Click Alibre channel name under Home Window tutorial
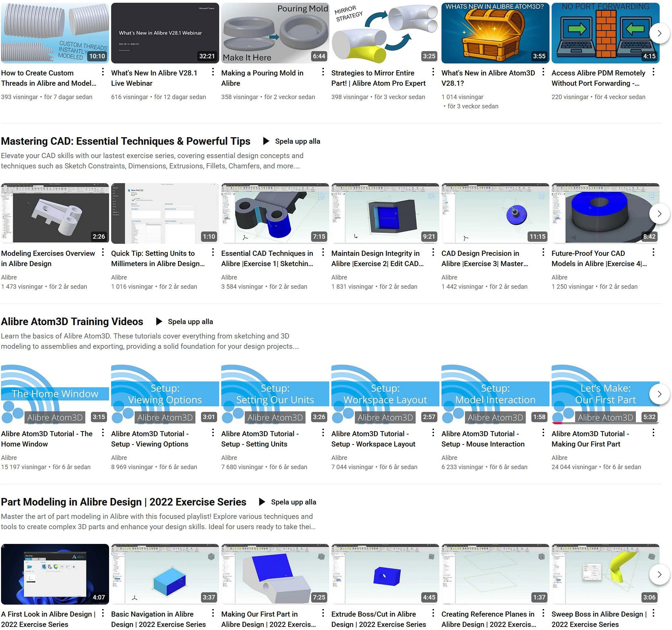672x630 pixels. pos(9,458)
